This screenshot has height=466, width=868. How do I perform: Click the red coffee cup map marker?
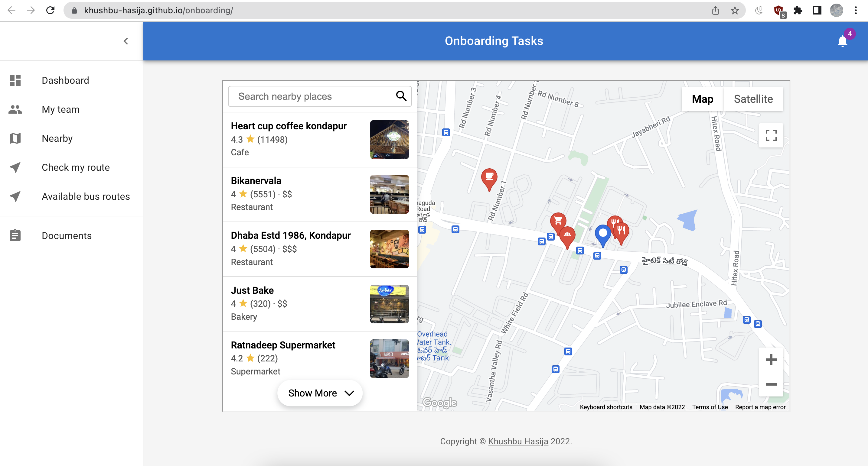(489, 177)
